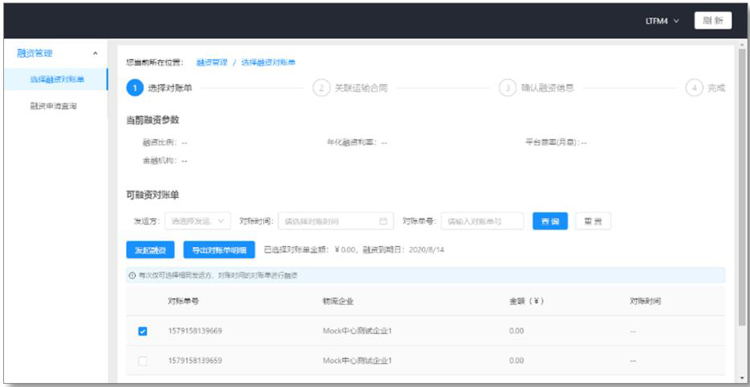Click the 年化融资利率 parameter label

pyautogui.click(x=351, y=142)
